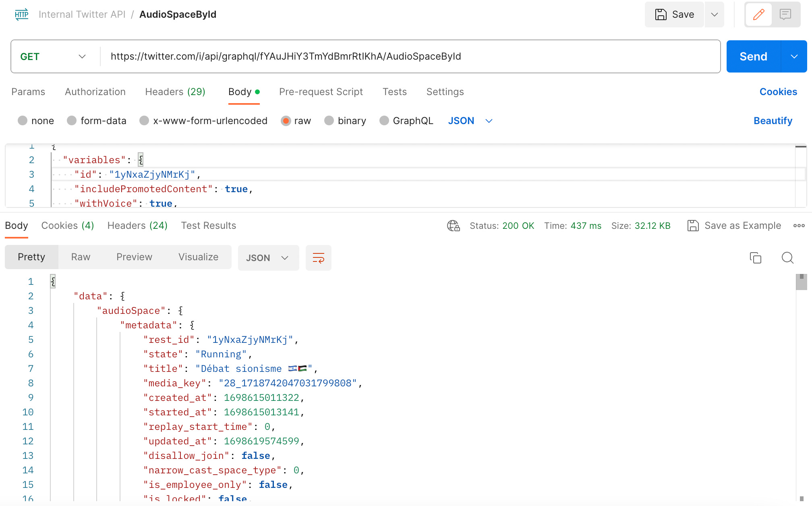The width and height of the screenshot is (812, 506).
Task: Expand the Save options arrow
Action: pos(714,15)
